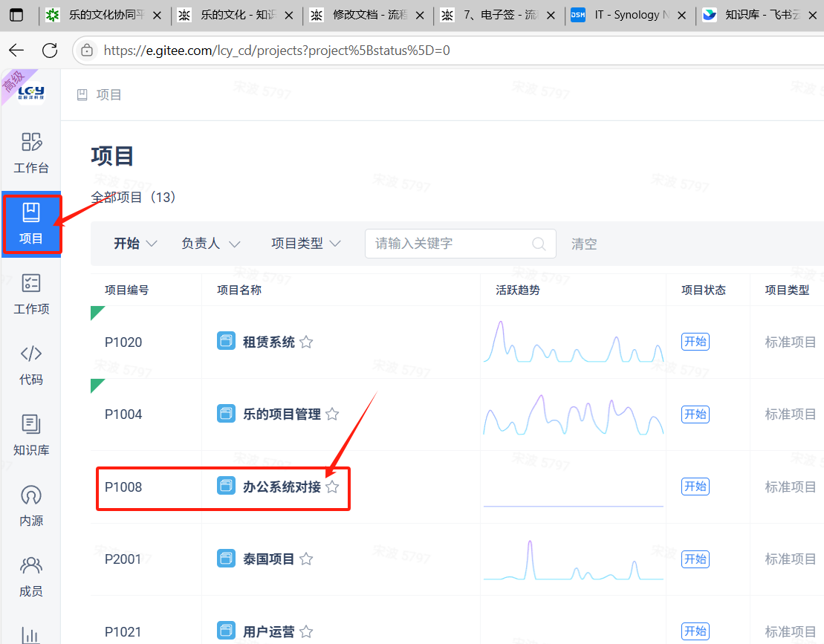Expand the 负责人 owner filter dropdown
The image size is (824, 644).
tap(211, 244)
